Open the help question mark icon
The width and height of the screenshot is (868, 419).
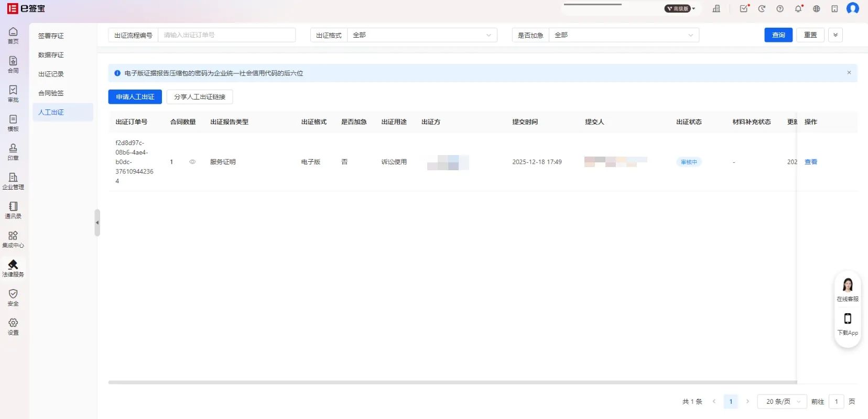click(x=780, y=8)
